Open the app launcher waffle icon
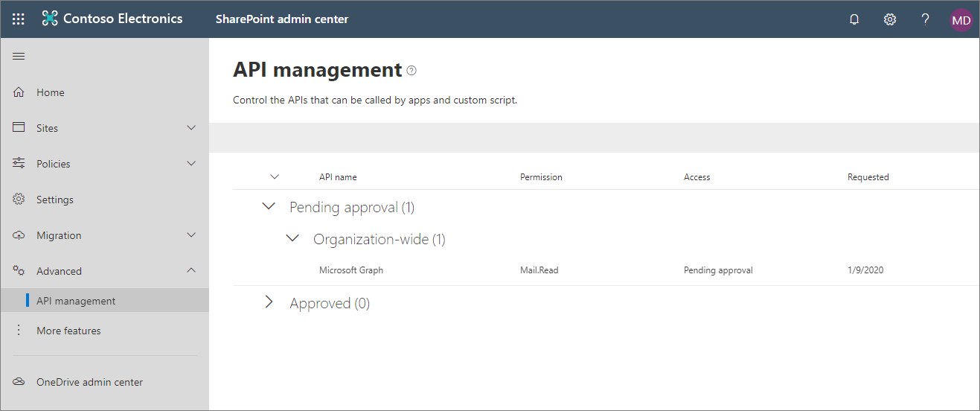 tap(19, 19)
